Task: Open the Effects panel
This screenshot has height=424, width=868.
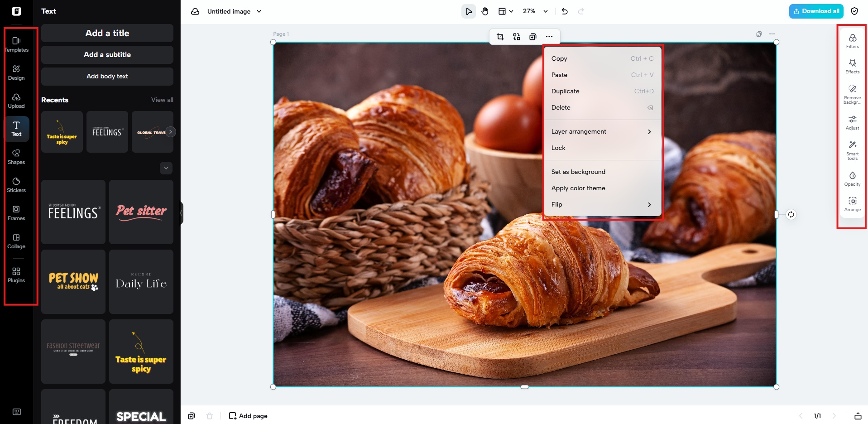Action: point(853,66)
